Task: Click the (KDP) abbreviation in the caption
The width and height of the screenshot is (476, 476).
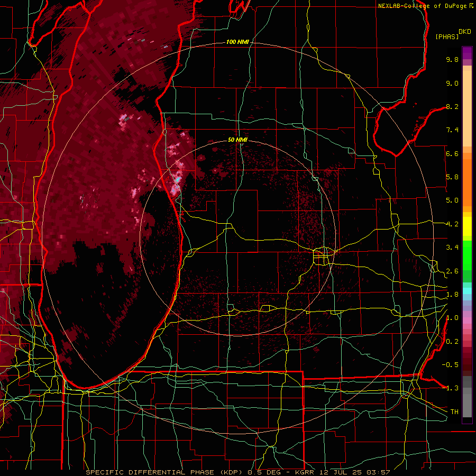Action: click(231, 472)
